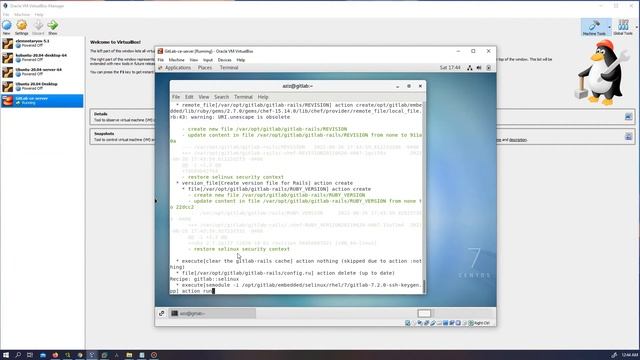Open Help menu in the terminal window
This screenshot has height=360, width=640.
click(263, 97)
